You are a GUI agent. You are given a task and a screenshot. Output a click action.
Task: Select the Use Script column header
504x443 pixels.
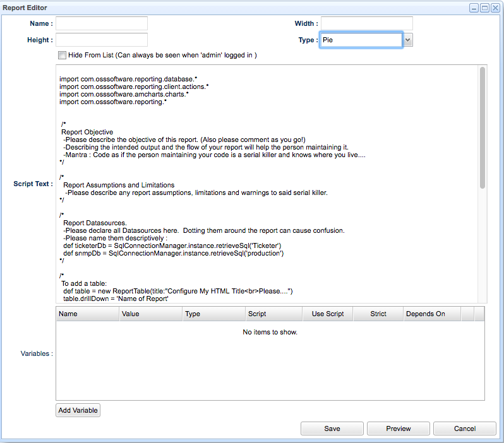point(328,314)
